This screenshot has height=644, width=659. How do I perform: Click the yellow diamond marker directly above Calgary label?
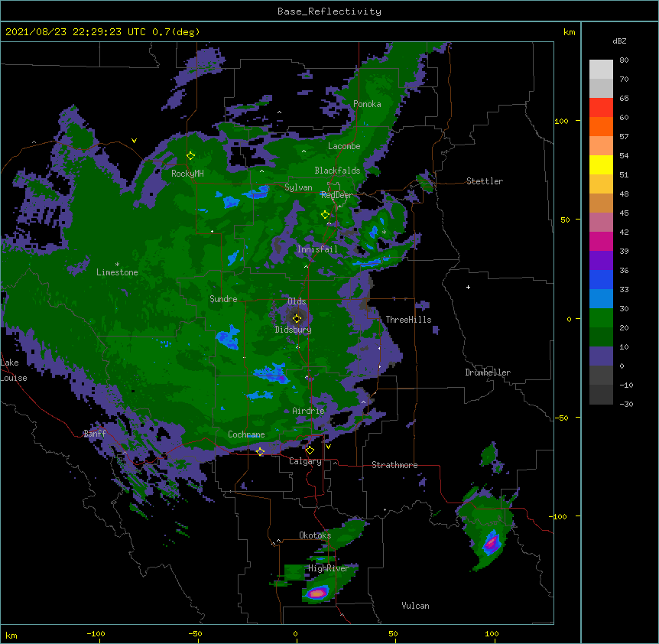click(x=310, y=450)
